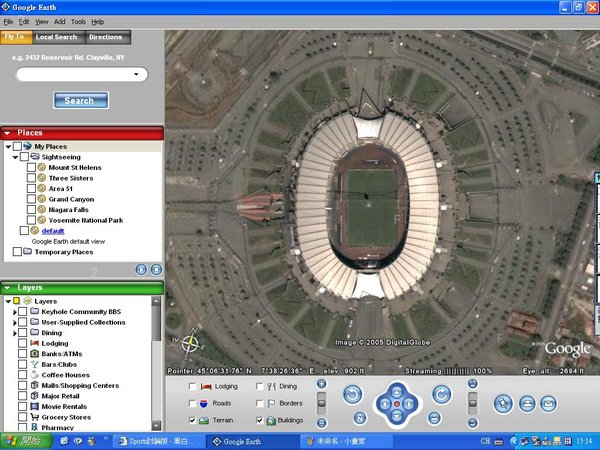Rotate view clockwise
This screenshot has width=600, height=450.
(442, 395)
